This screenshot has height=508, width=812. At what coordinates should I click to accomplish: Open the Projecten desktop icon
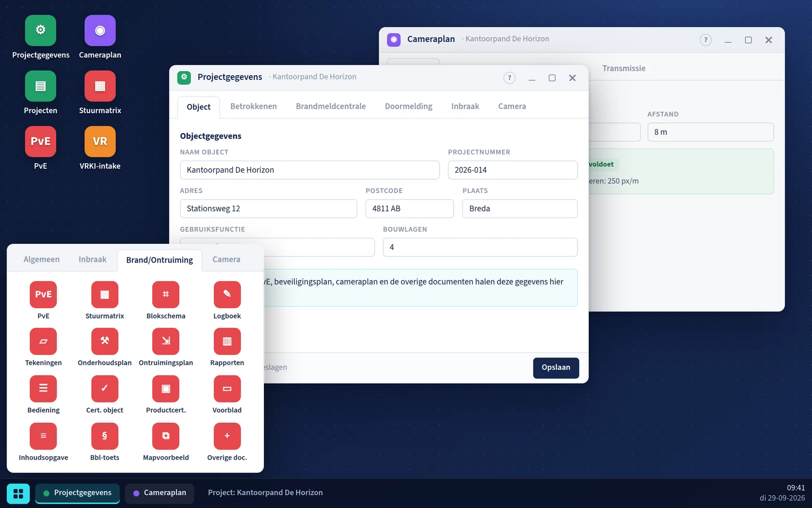[41, 92]
